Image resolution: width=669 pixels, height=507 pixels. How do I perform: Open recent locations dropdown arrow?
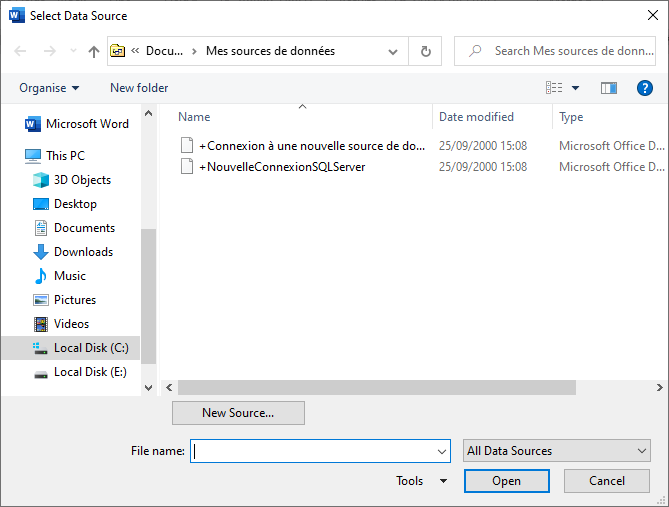73,51
